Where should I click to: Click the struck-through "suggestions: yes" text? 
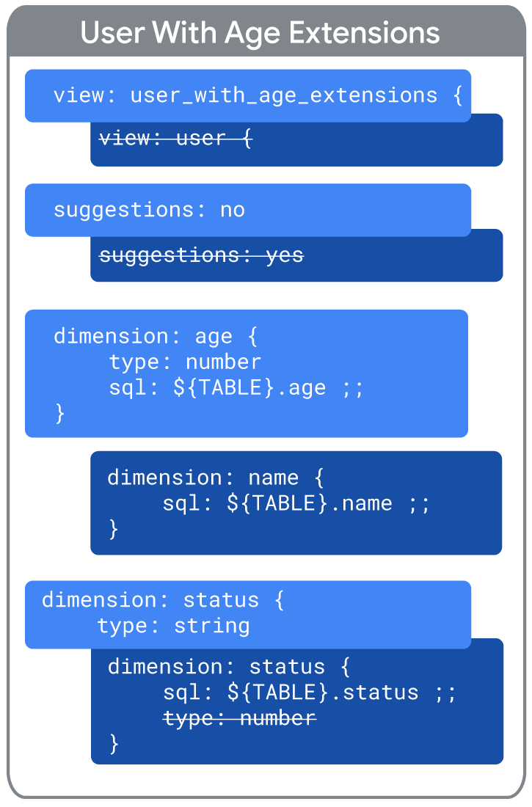[201, 255]
